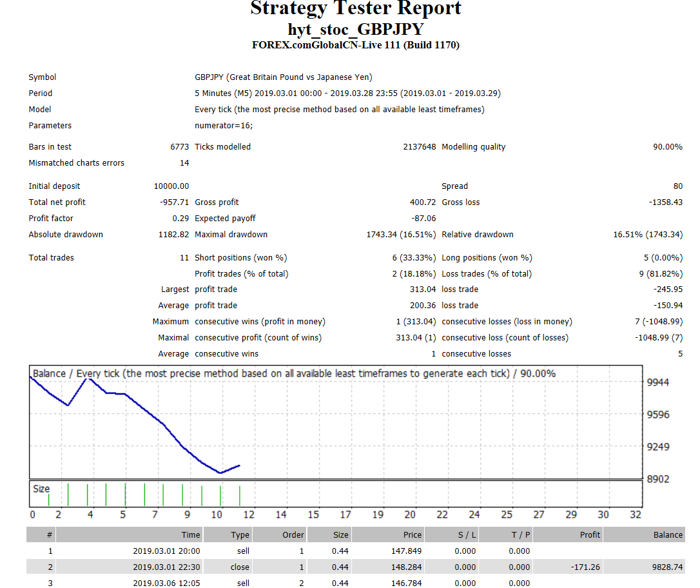The width and height of the screenshot is (700, 588).
Task: Click Total trades value 11
Action: (184, 258)
